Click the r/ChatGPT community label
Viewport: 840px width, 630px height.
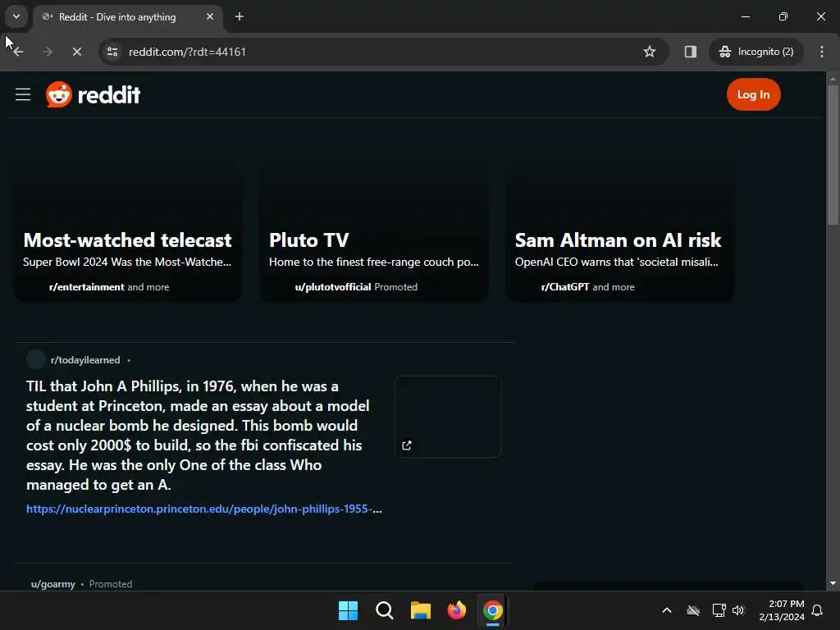coord(565,287)
